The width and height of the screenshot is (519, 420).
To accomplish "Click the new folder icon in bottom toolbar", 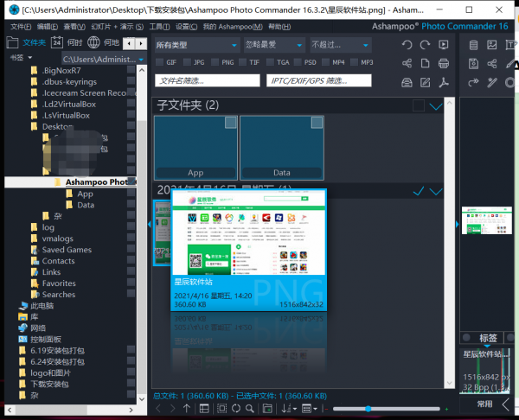I will pyautogui.click(x=267, y=409).
